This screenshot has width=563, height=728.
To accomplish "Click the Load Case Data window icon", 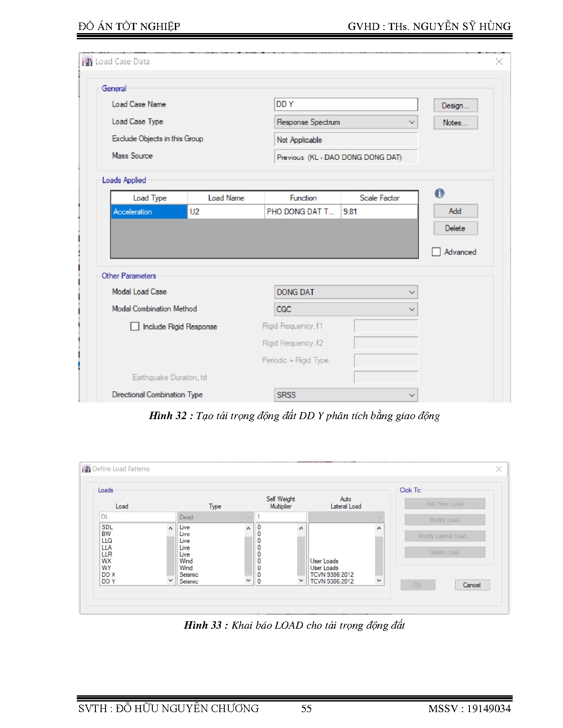I will 87,62.
